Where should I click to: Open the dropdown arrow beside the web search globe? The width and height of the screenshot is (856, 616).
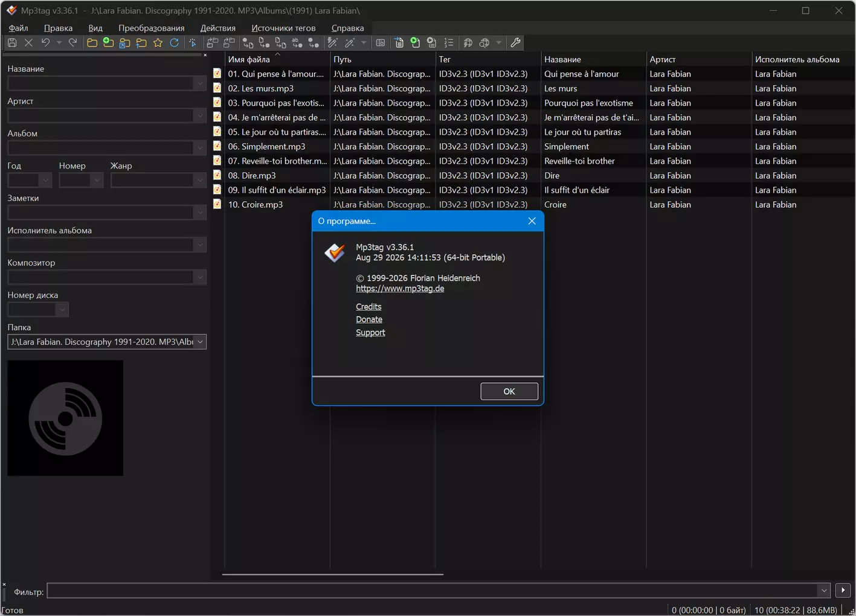499,43
